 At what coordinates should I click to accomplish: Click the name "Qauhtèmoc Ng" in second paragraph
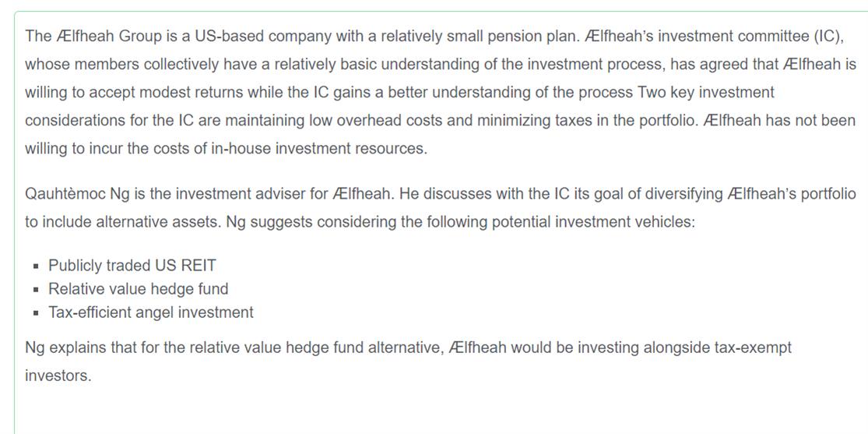[72, 194]
